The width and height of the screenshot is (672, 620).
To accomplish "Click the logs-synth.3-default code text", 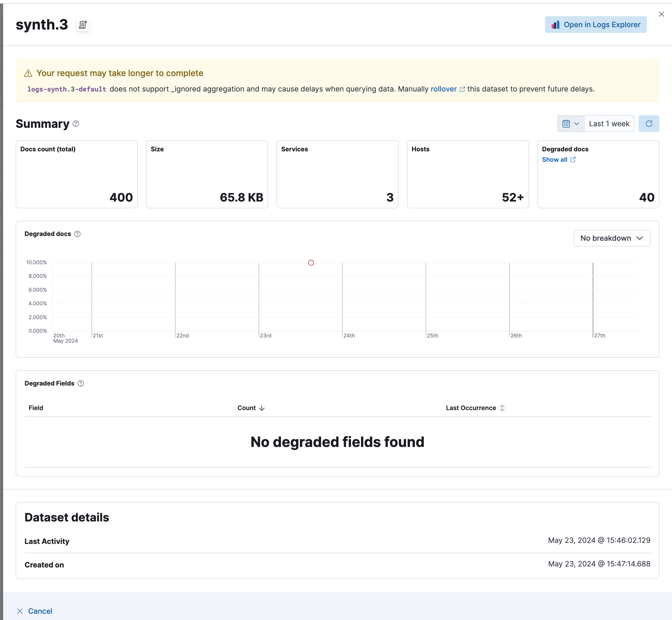I will pyautogui.click(x=67, y=89).
